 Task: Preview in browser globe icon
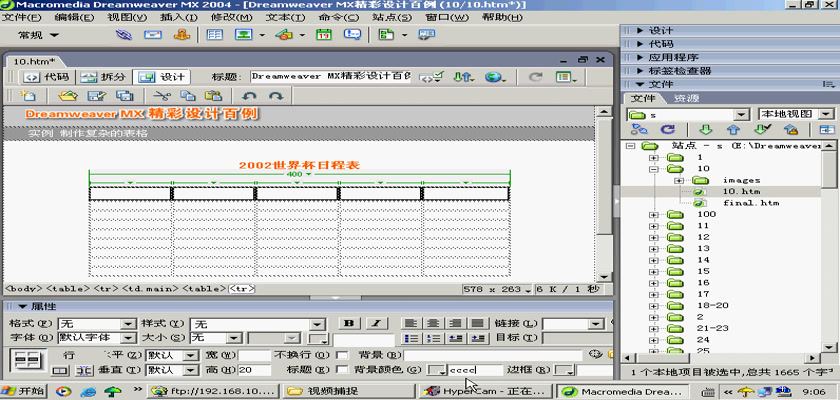click(496, 77)
